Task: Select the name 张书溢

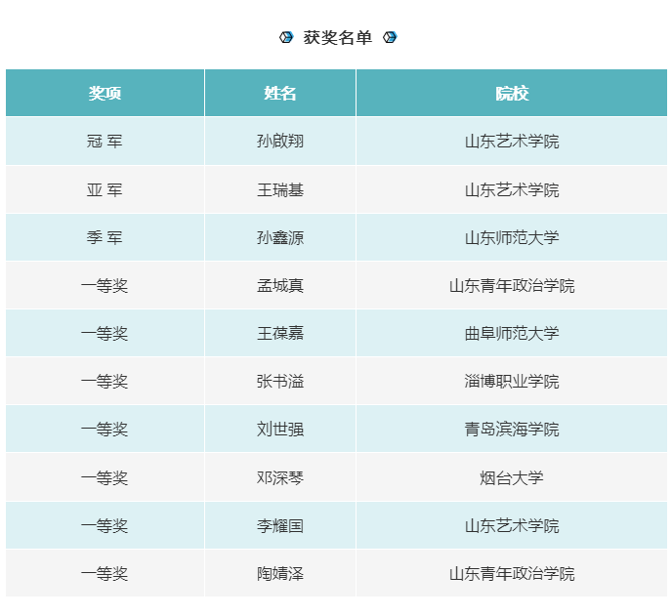Action: pos(280,382)
